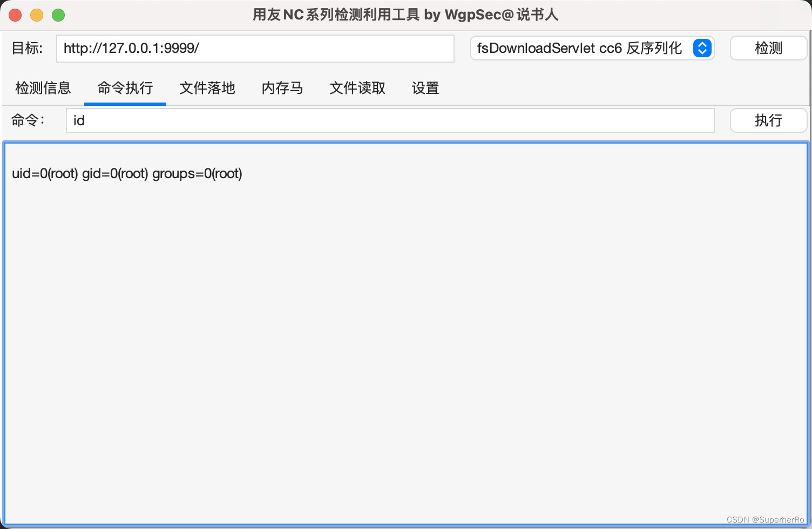This screenshot has width=812, height=529.
Task: Click the blue up-down chevron on payload selector
Action: pos(702,48)
